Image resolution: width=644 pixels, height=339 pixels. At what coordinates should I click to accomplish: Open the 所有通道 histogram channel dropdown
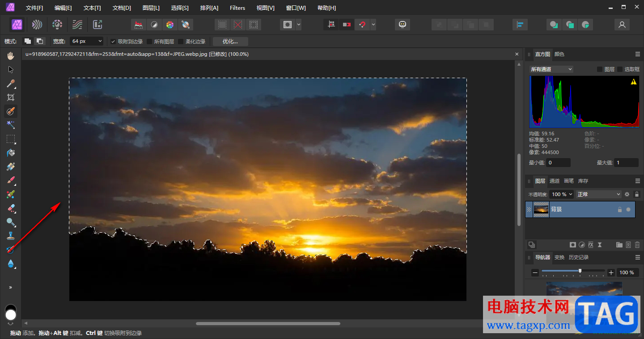[551, 69]
